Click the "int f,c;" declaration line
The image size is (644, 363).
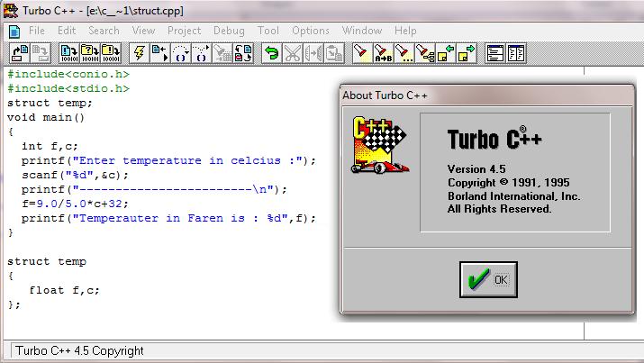50,146
